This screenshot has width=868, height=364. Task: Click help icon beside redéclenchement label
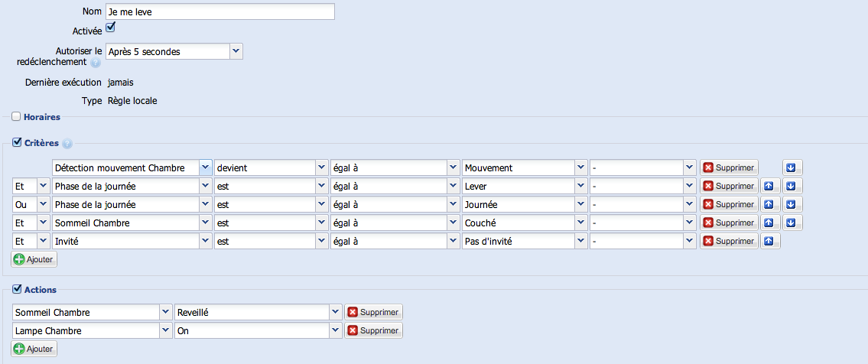pos(96,63)
